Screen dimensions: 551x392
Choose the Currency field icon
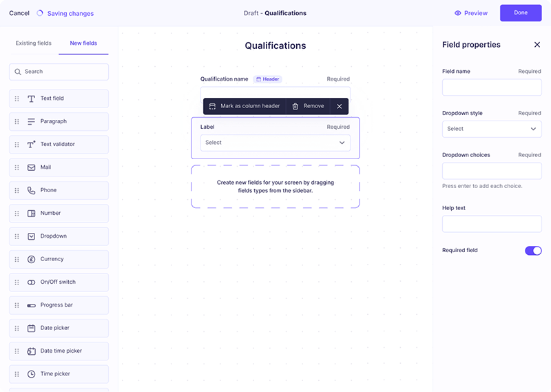coord(31,260)
